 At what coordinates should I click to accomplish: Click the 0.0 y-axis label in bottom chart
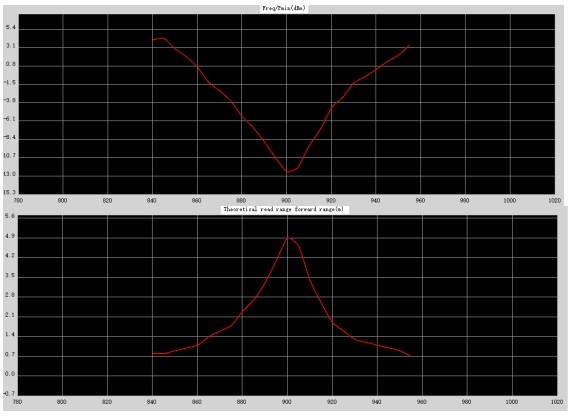(x=10, y=374)
